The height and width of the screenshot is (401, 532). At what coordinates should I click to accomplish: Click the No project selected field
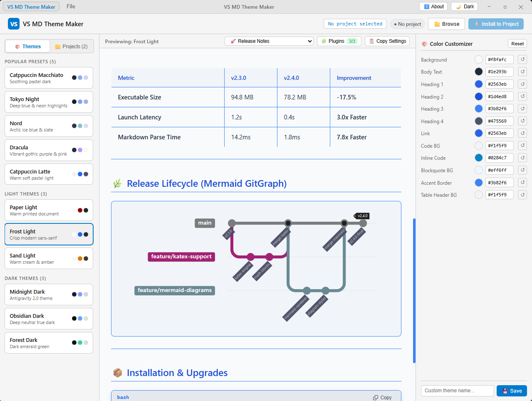pyautogui.click(x=355, y=24)
